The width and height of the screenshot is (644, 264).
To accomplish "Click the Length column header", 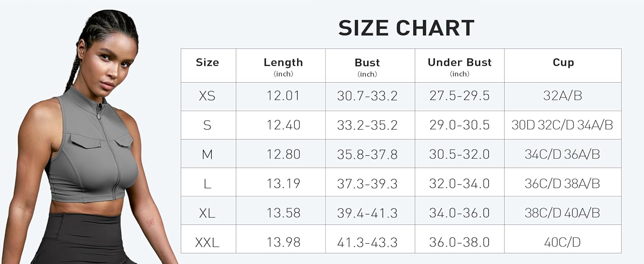I will [x=283, y=63].
